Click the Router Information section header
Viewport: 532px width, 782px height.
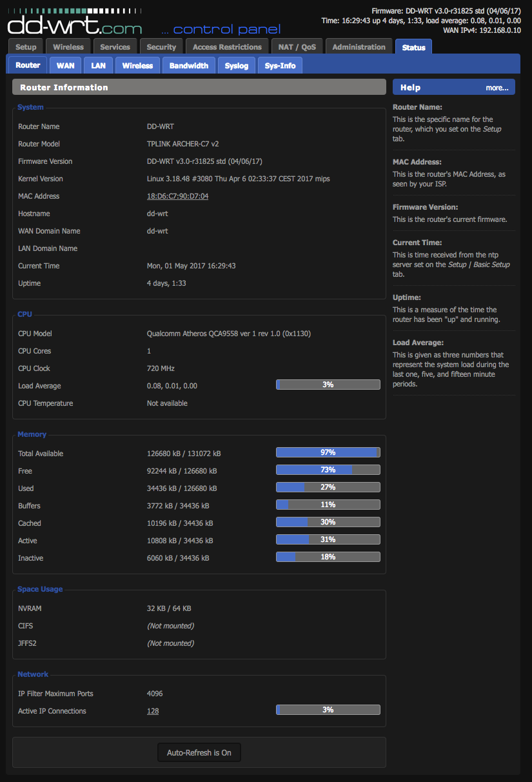pos(199,87)
